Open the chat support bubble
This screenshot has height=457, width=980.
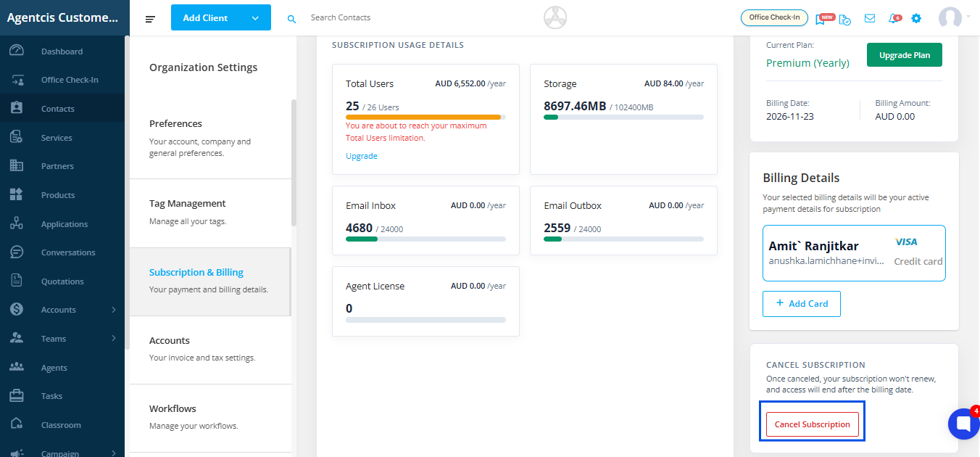[963, 424]
